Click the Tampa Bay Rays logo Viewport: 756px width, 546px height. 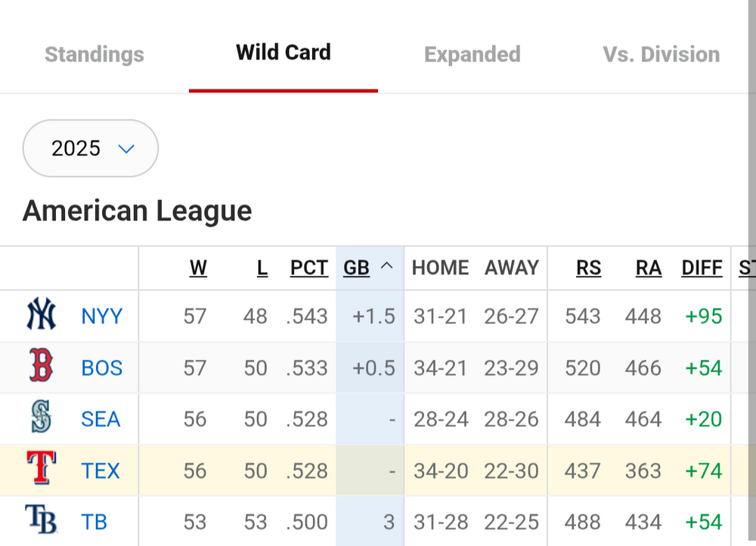42,520
